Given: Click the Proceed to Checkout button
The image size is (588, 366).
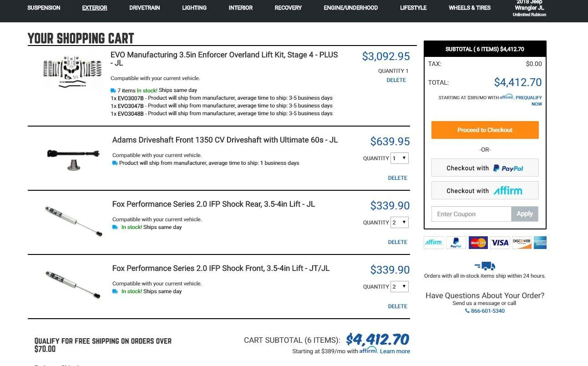Looking at the screenshot, I should coord(485,130).
